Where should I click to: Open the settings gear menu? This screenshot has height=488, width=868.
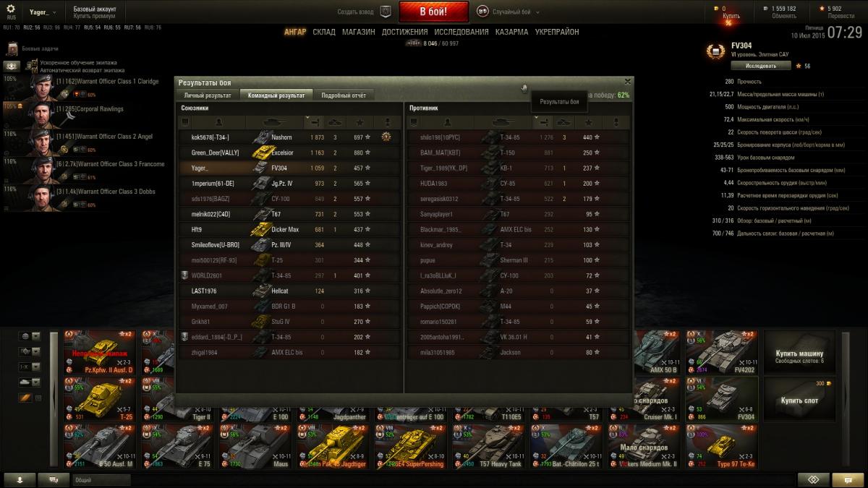click(10, 9)
